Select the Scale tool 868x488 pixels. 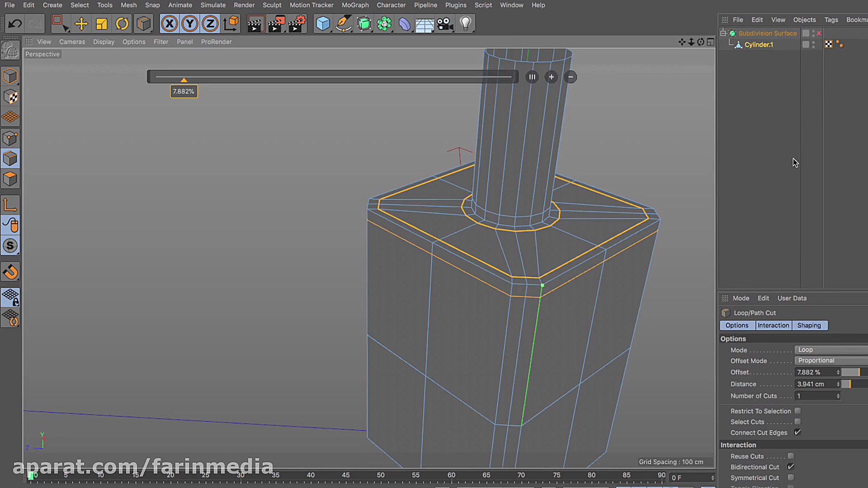coord(102,23)
